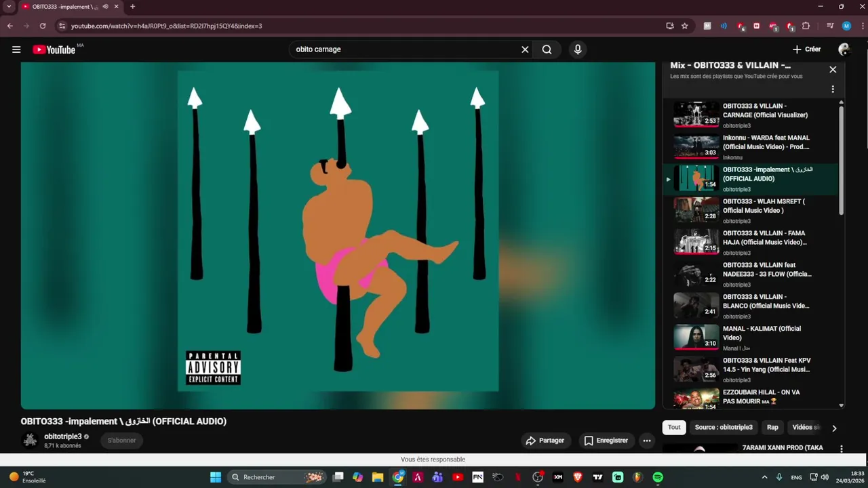The width and height of the screenshot is (868, 488).
Task: Open Spotify from the taskbar
Action: tap(658, 477)
